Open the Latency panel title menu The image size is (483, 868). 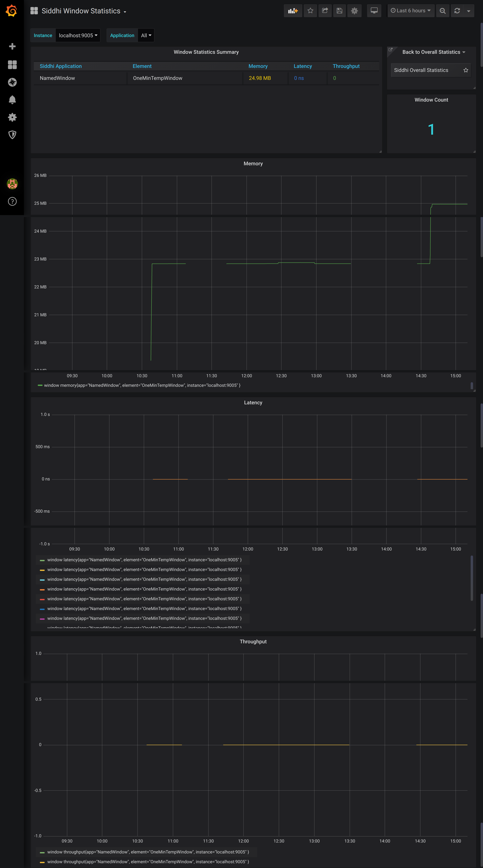(x=253, y=403)
